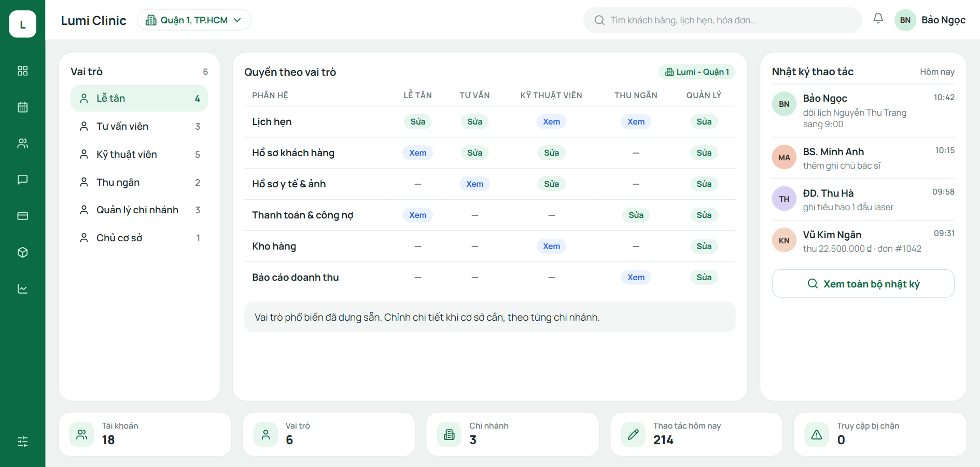Select the Chủ cơ sở role

139,238
